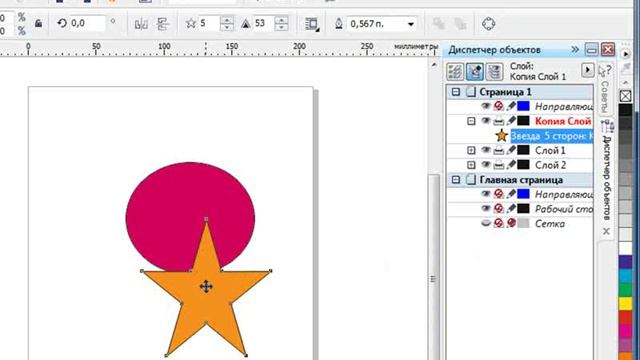Toggle printing for Страница 1 Направляющие

498,106
